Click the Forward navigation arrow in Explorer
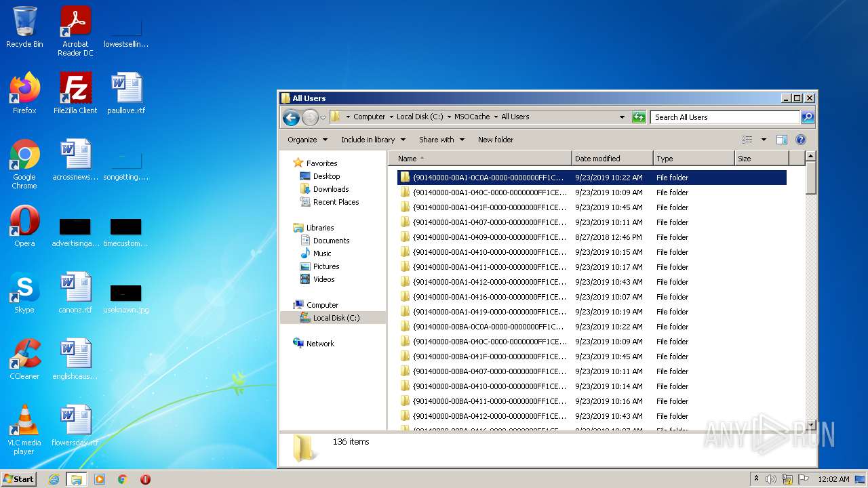 pos(310,117)
